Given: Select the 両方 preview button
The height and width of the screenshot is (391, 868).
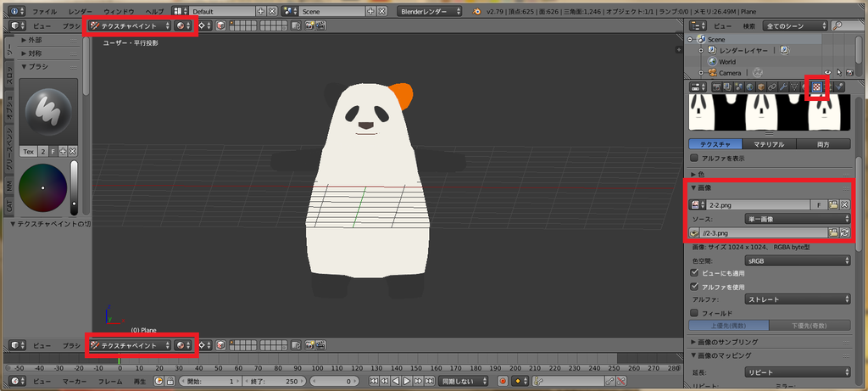Looking at the screenshot, I should [824, 144].
